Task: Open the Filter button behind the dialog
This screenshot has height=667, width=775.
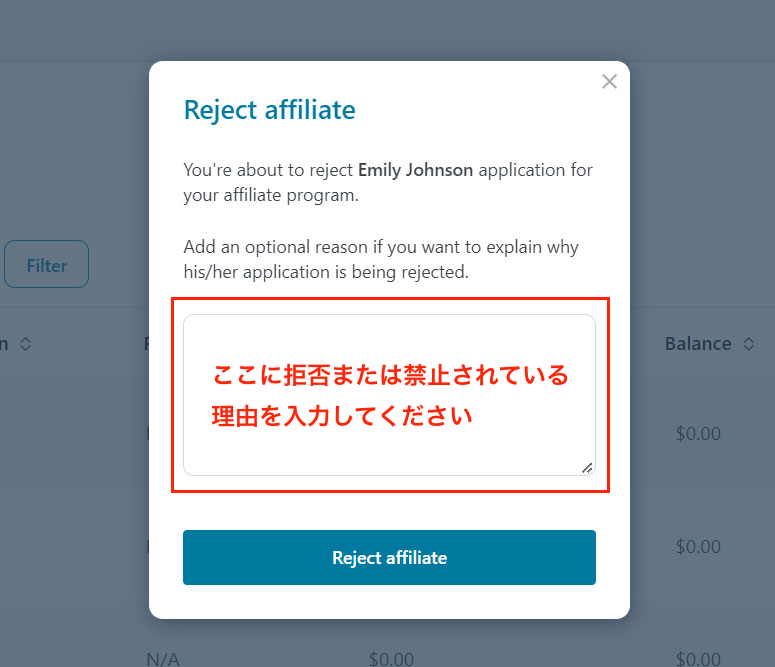Action: pyautogui.click(x=46, y=265)
